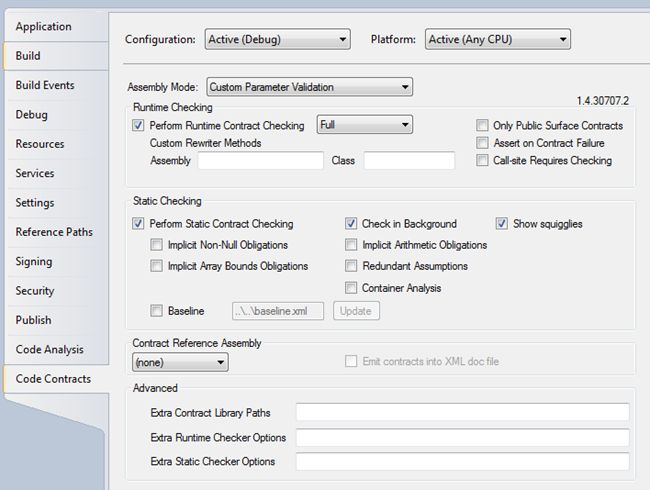Switch to Reference Paths tab
The width and height of the screenshot is (650, 490).
[x=56, y=232]
